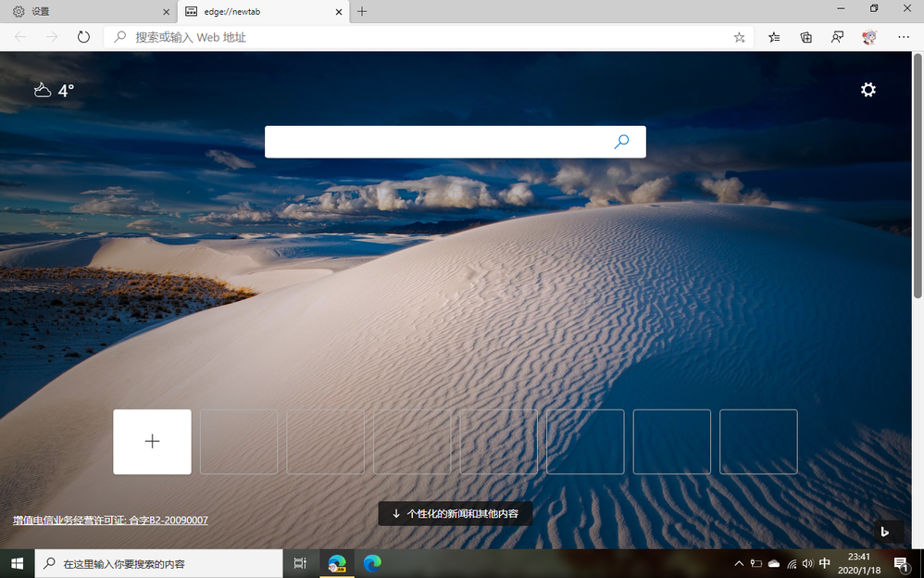Click 个性化的新闻和其他内容 button
This screenshot has width=924, height=578.
pyautogui.click(x=455, y=514)
